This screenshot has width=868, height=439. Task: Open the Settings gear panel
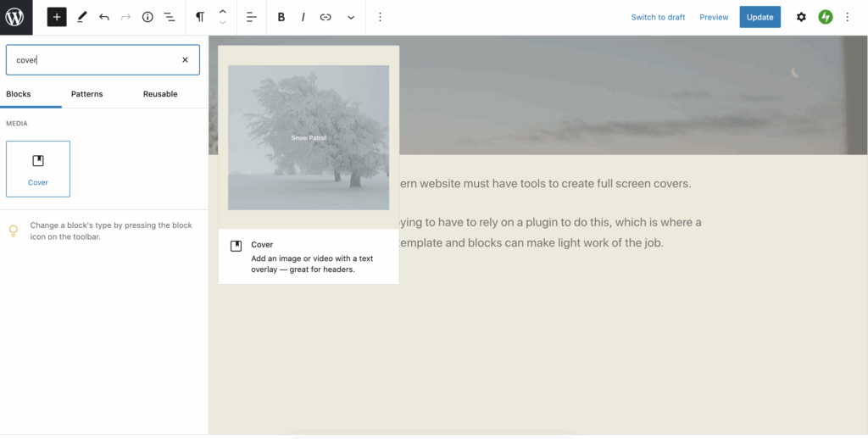(x=801, y=17)
